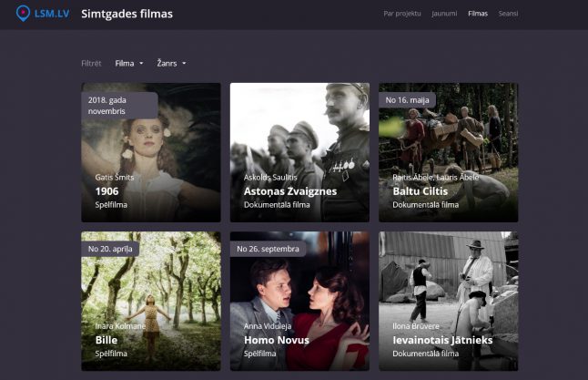The width and height of the screenshot is (588, 380).
Task: Go to Par projektu page
Action: pyautogui.click(x=402, y=15)
